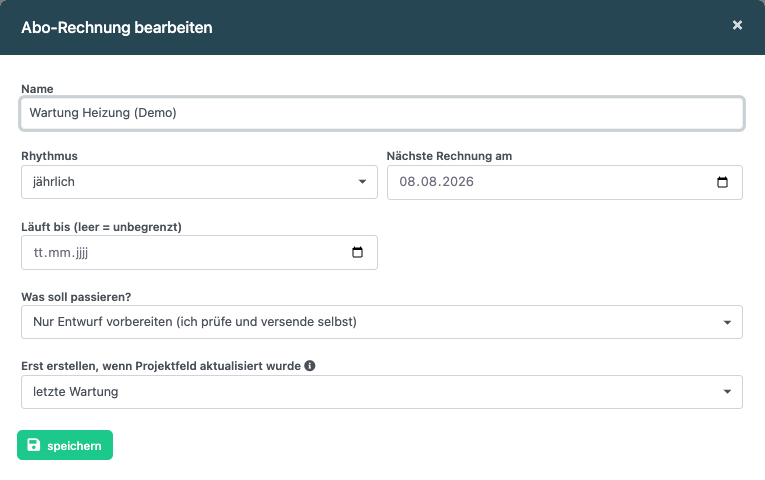
Task: Open the Was soll passieren dropdown
Action: (x=382, y=322)
